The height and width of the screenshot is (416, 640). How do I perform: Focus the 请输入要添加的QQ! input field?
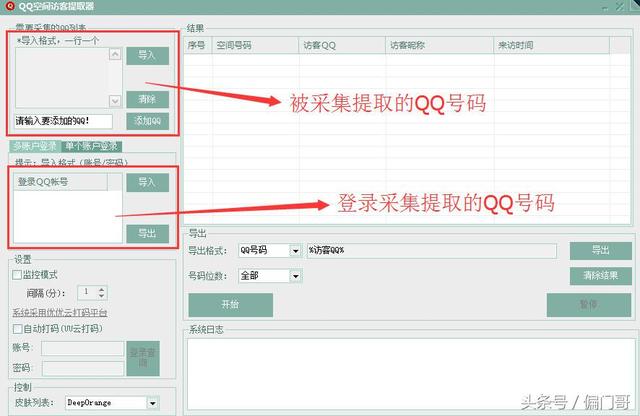click(x=63, y=121)
